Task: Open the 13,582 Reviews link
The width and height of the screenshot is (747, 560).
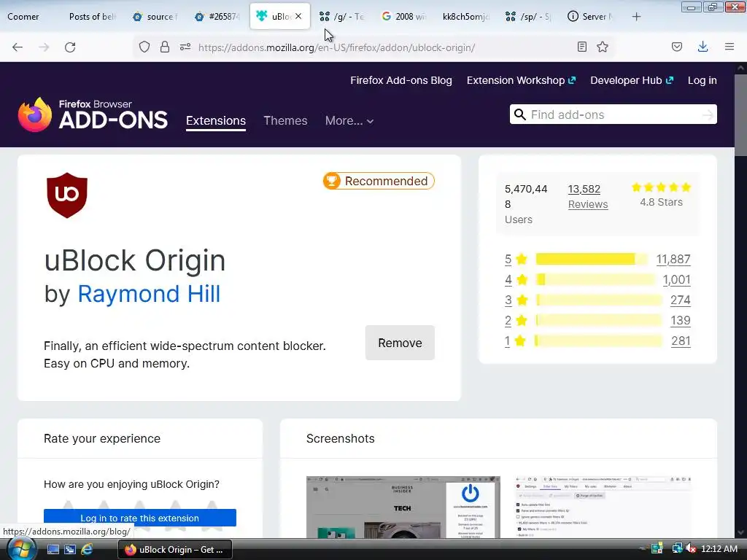Action: point(588,197)
